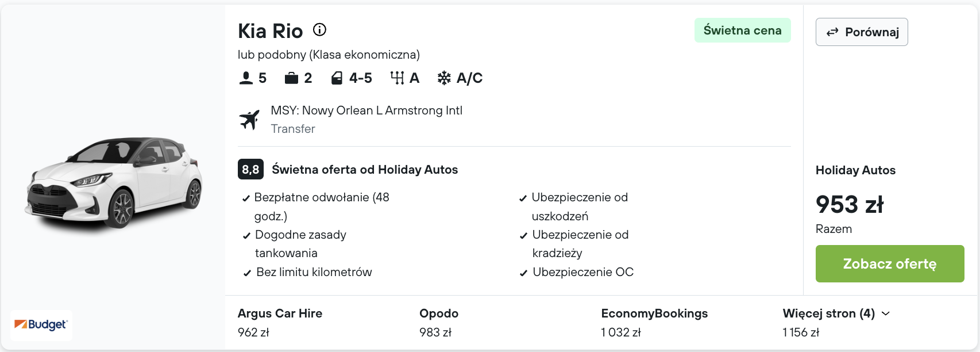
Task: Click the Porównaj compare button
Action: click(862, 32)
